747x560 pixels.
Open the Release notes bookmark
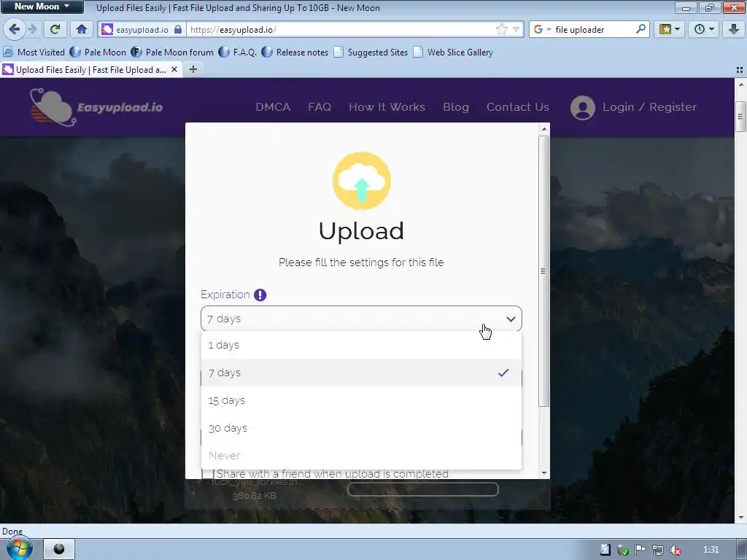click(x=295, y=52)
